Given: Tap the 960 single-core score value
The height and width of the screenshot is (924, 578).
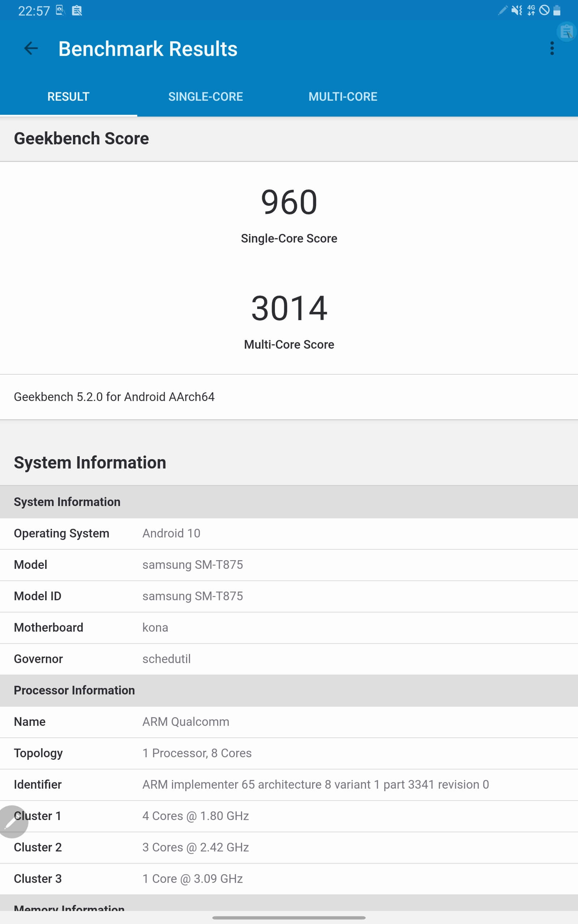Looking at the screenshot, I should point(289,202).
